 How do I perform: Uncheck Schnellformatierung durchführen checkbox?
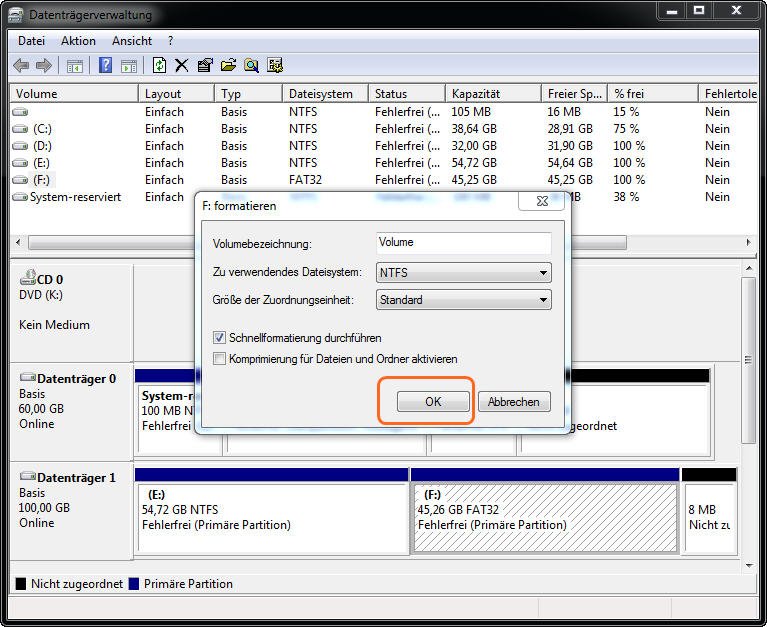pos(220,338)
